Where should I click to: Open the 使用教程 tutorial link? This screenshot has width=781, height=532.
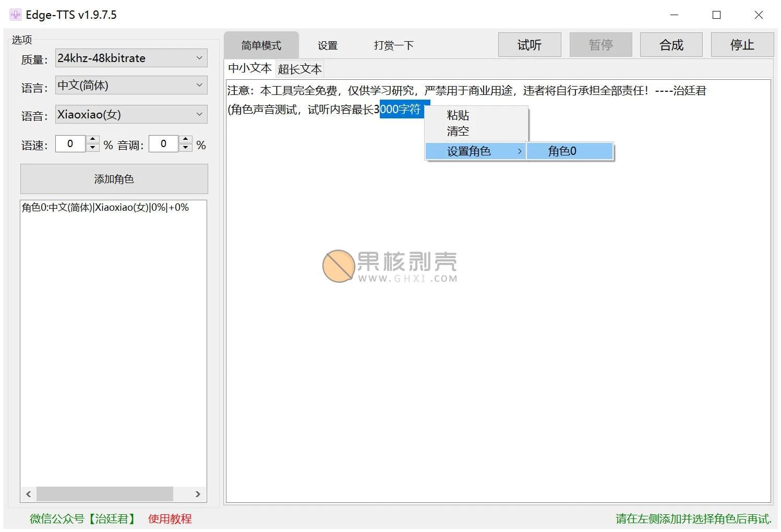[x=169, y=518]
